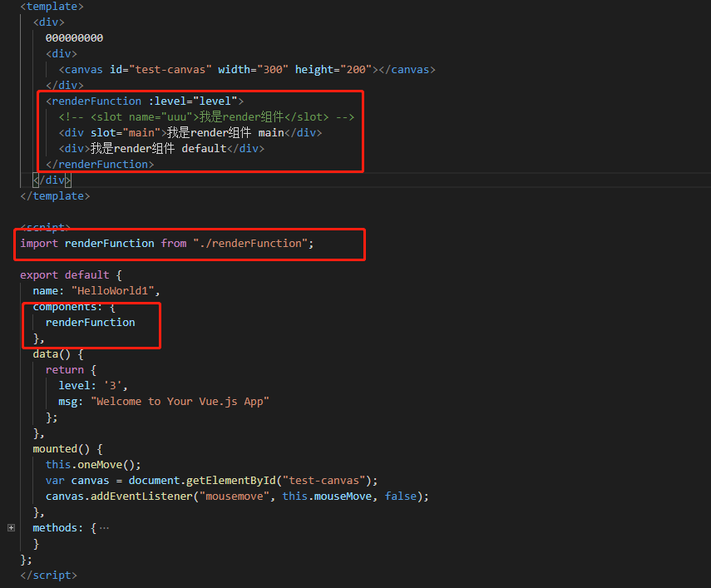The height and width of the screenshot is (588, 711).
Task: Click the :level="level" binding
Action: click(x=193, y=101)
